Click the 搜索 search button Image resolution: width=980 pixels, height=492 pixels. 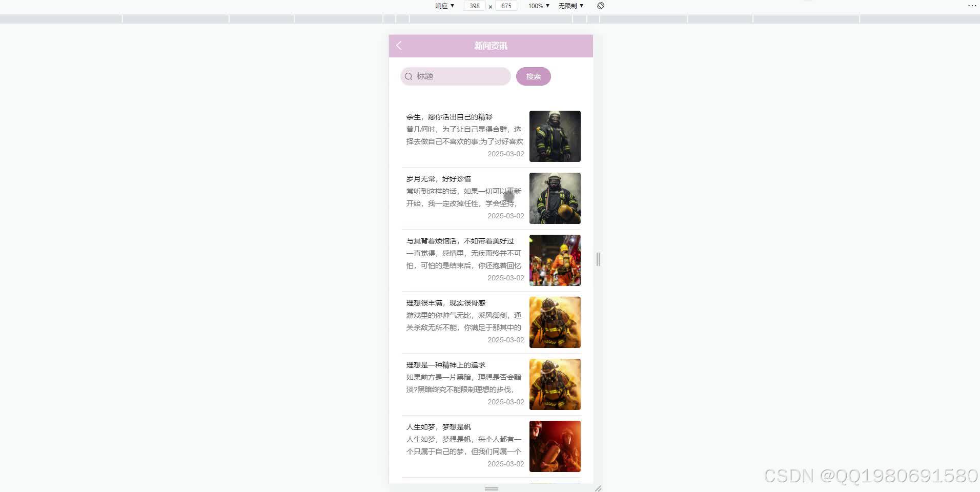click(534, 76)
